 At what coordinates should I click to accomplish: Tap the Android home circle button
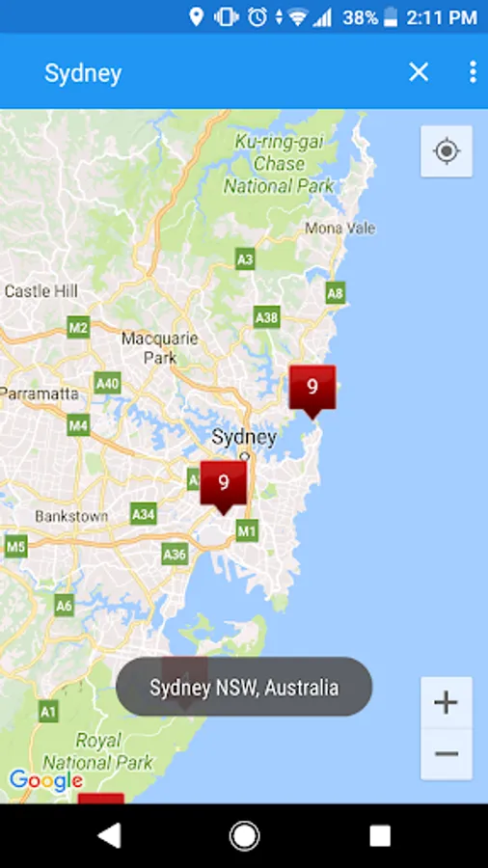[x=244, y=836]
